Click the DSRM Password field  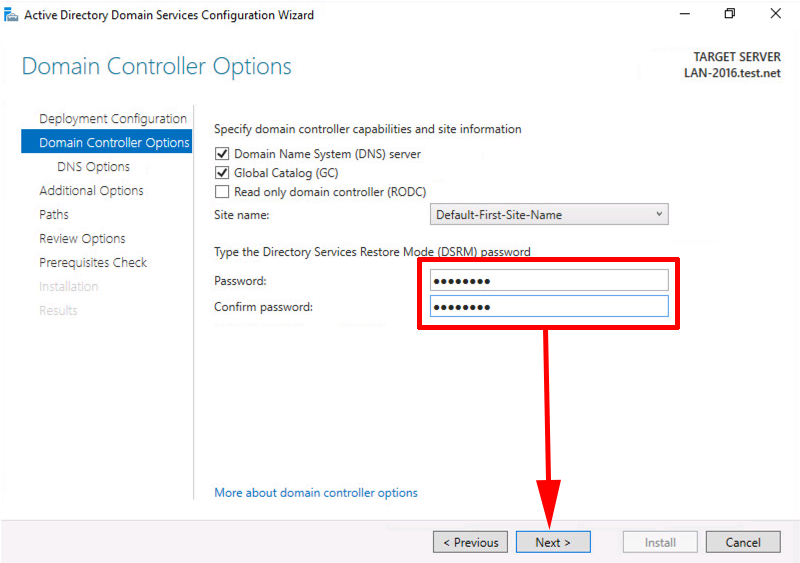pyautogui.click(x=549, y=280)
